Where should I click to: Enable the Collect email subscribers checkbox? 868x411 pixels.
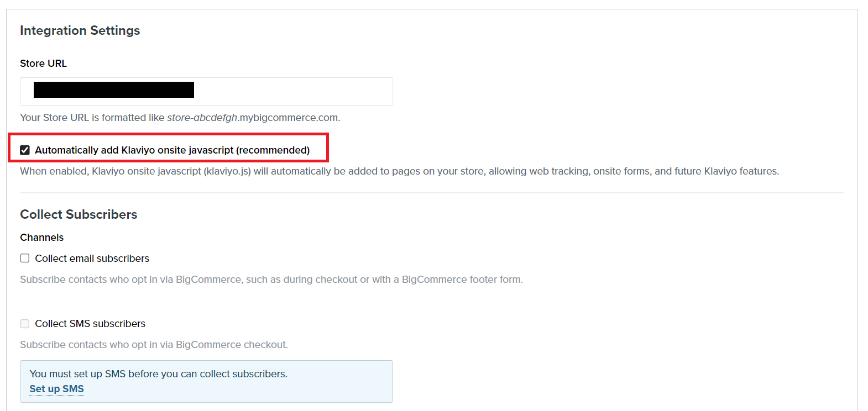point(25,259)
